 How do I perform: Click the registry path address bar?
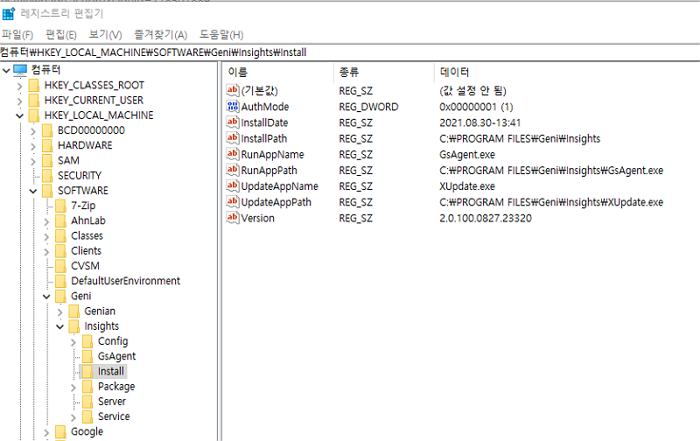coord(350,52)
